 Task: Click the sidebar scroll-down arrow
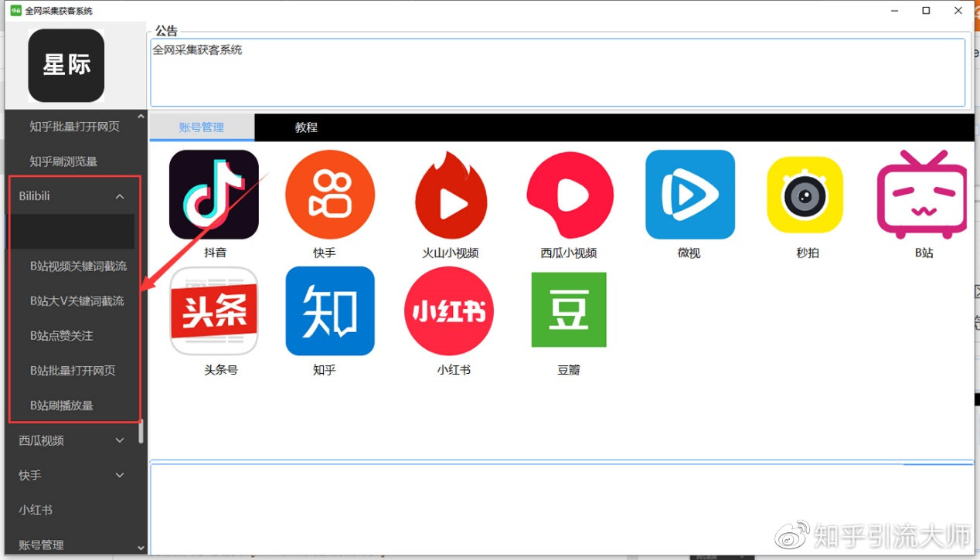[141, 548]
